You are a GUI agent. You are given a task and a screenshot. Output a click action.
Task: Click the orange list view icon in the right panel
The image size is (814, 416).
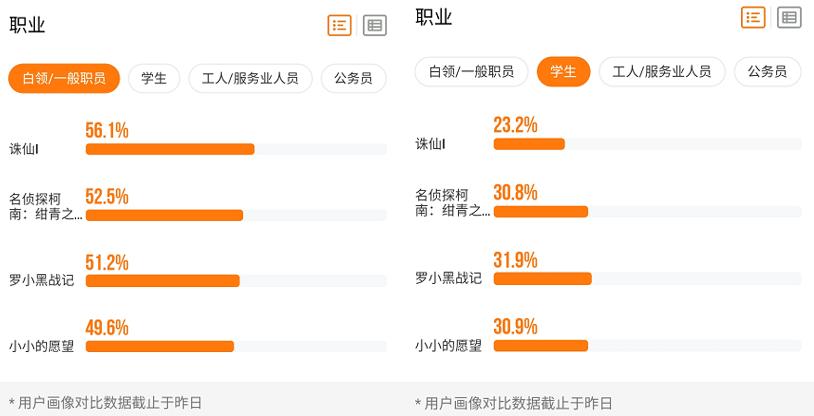(x=753, y=17)
